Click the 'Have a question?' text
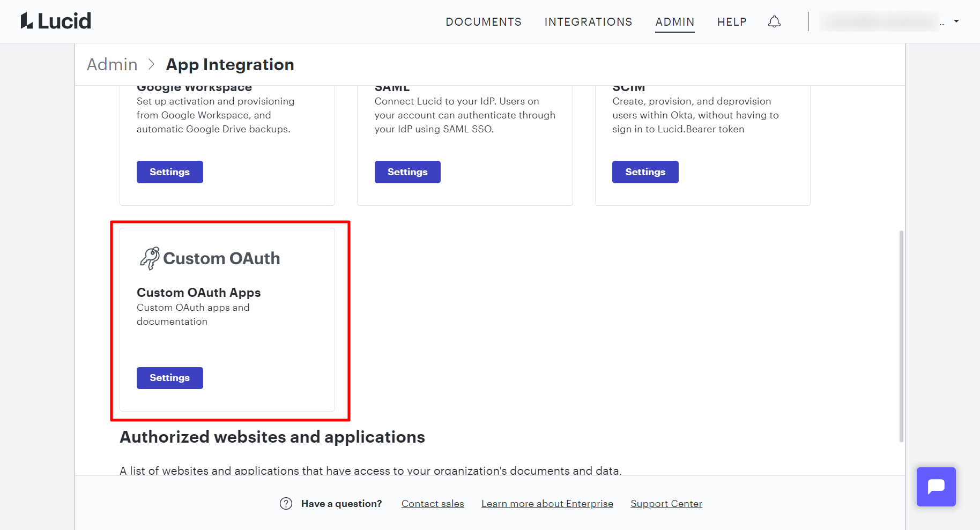Viewport: 980px width, 530px height. click(x=341, y=504)
